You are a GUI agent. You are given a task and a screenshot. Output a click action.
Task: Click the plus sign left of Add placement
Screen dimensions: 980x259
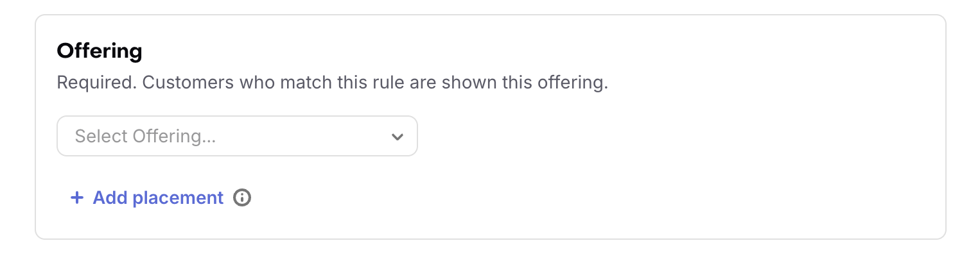coord(77,198)
